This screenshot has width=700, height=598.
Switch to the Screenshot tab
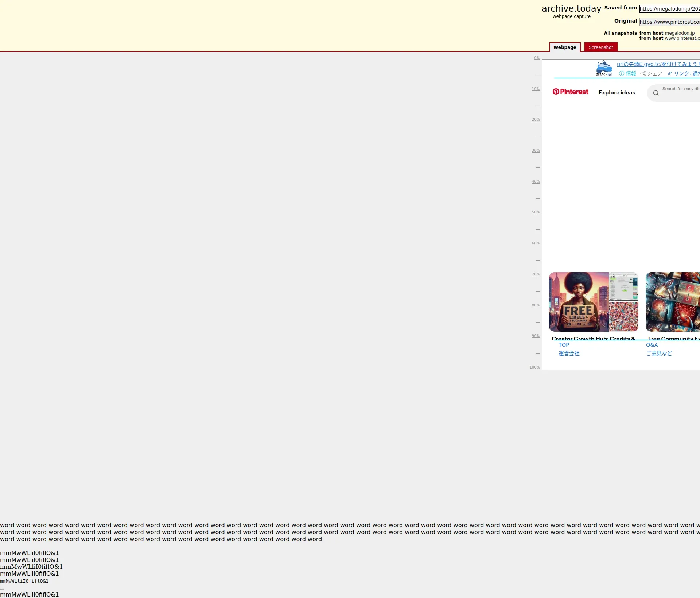coord(600,47)
